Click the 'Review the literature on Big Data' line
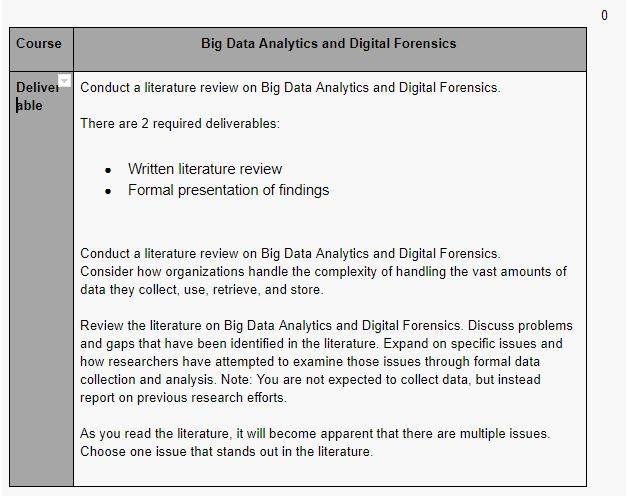Viewport: 629px width, 496px height. (326, 325)
